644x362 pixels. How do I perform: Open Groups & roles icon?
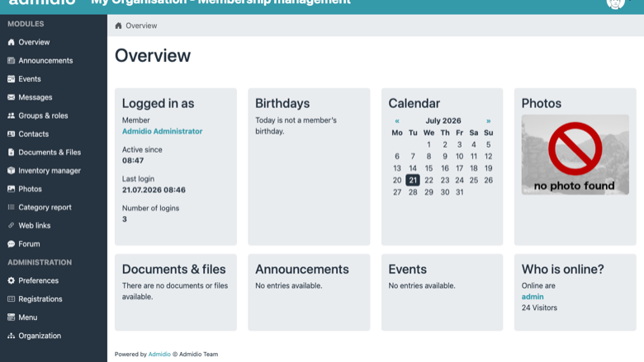11,115
